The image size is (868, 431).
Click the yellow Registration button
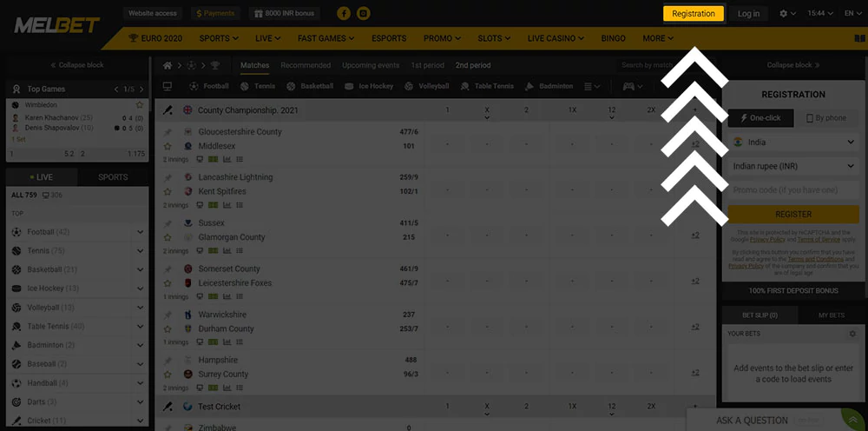pos(693,13)
